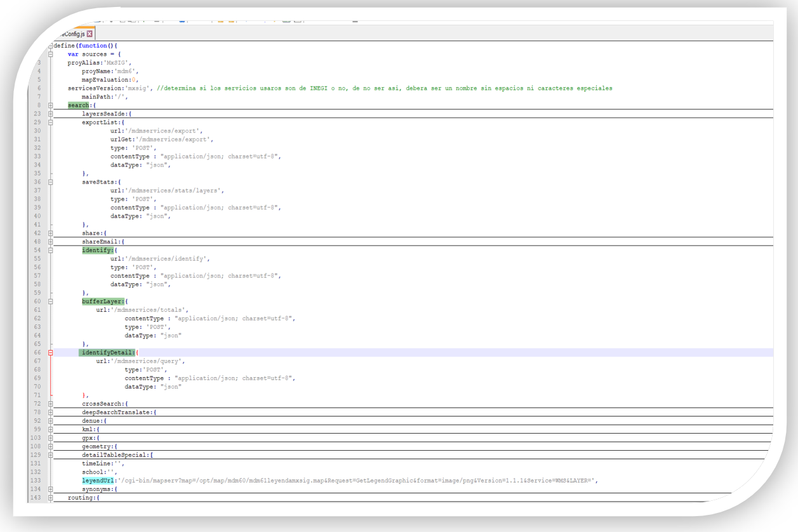Collapse the bufferLayer block fold marker
Screen dimensions: 798x532
click(50, 302)
